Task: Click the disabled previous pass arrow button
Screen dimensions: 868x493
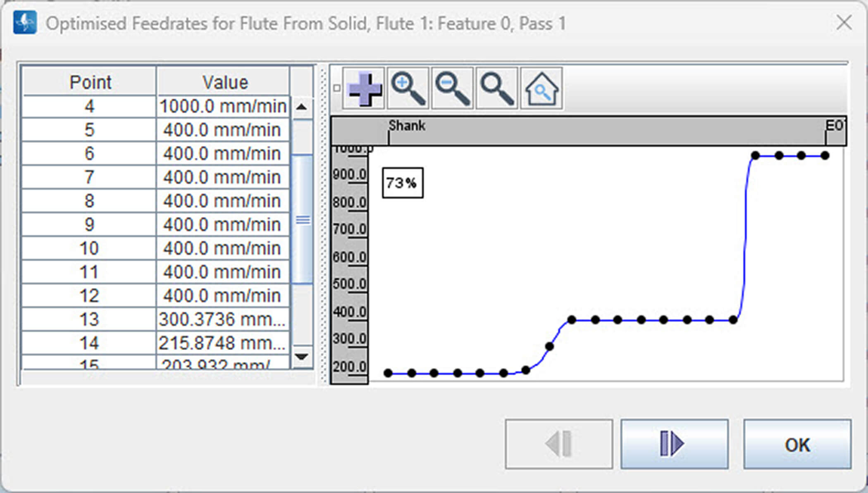Action: coord(558,444)
